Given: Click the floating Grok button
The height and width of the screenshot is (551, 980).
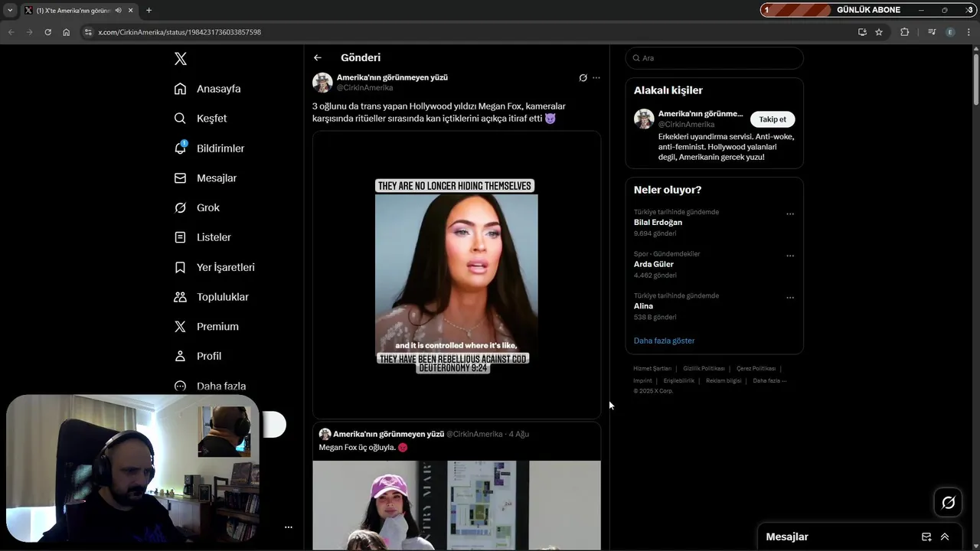Looking at the screenshot, I should pos(948,503).
